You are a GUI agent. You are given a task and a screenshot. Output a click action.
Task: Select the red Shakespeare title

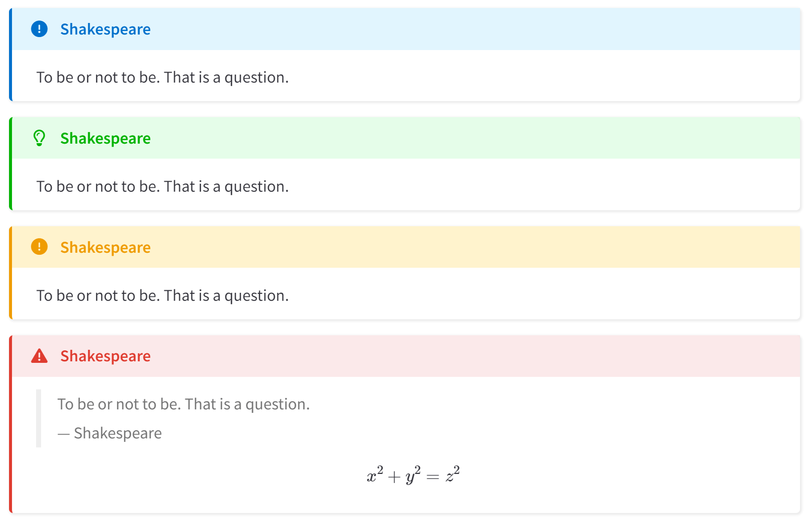(105, 356)
